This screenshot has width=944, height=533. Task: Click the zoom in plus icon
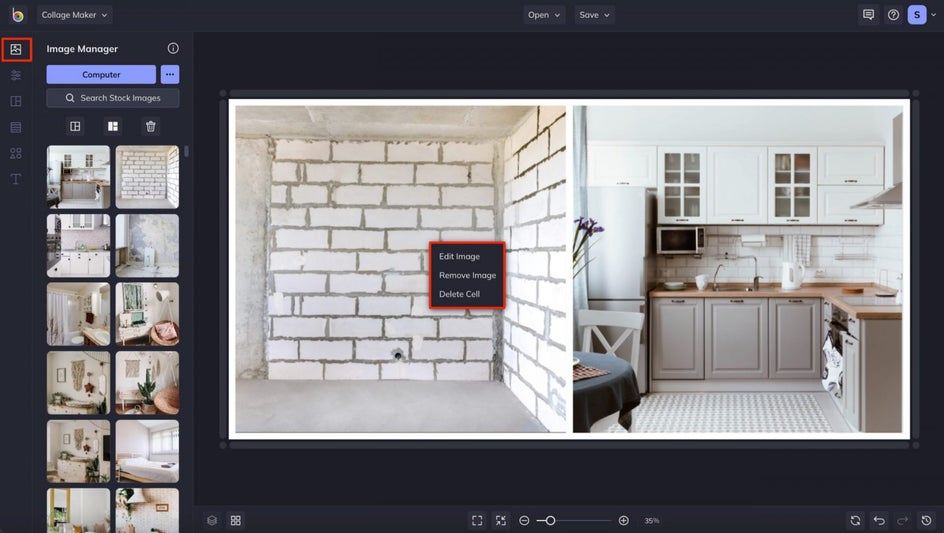624,520
